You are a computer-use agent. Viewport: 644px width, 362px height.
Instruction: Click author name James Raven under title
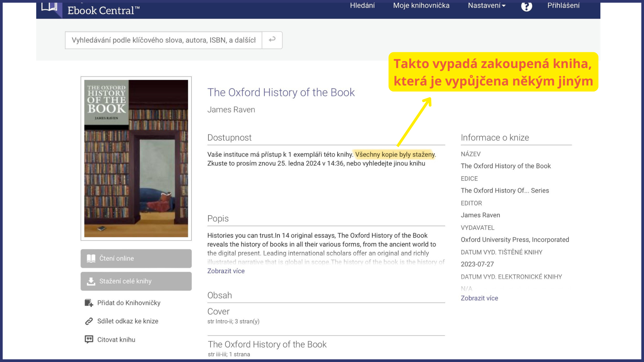(231, 110)
